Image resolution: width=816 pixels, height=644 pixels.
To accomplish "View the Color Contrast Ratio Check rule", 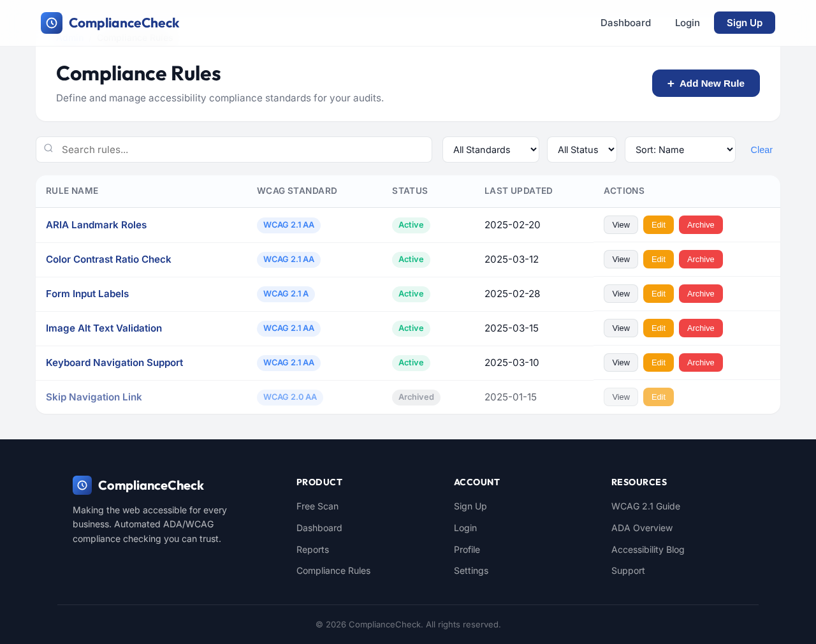I will (x=621, y=260).
